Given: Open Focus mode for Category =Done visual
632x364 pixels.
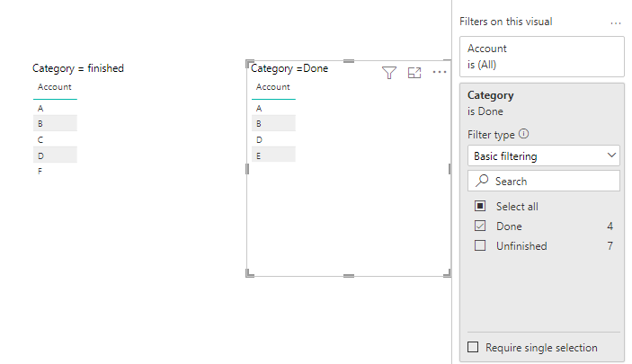Looking at the screenshot, I should point(414,73).
